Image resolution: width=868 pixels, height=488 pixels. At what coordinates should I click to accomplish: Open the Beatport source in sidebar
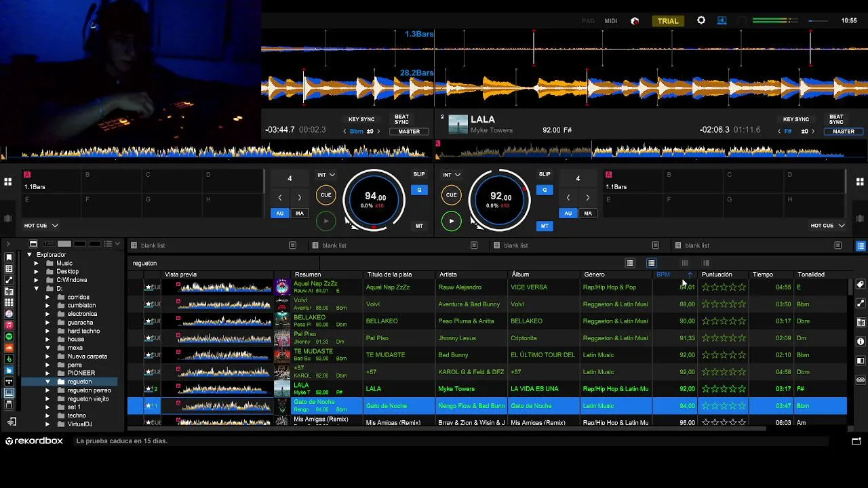(x=9, y=359)
